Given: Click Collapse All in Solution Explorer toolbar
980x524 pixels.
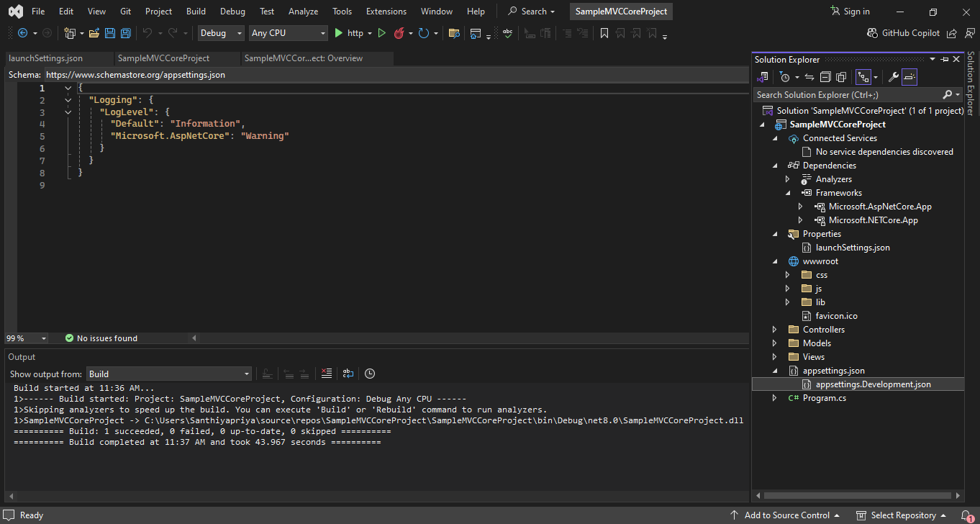Looking at the screenshot, I should [x=825, y=77].
